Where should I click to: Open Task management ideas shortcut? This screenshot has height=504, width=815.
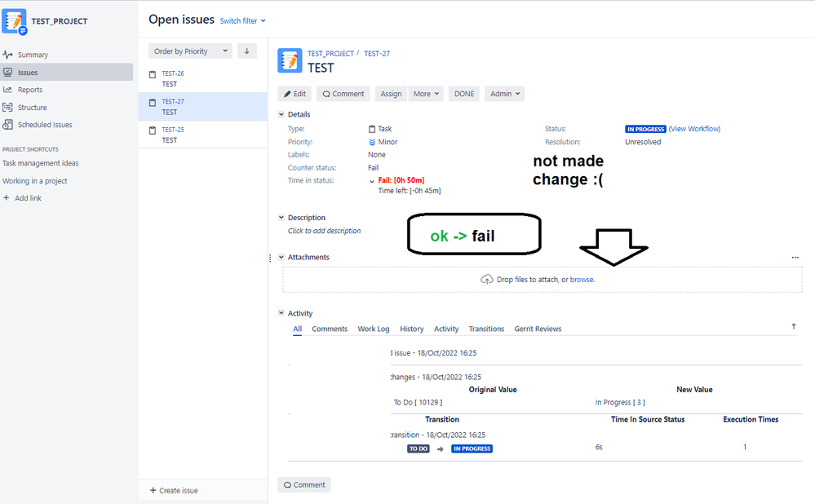coord(41,163)
